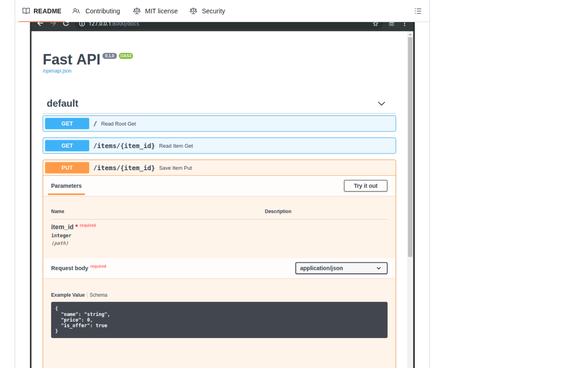Switch to the Schema view
Image resolution: width=588 pixels, height=368 pixels.
pyautogui.click(x=98, y=295)
